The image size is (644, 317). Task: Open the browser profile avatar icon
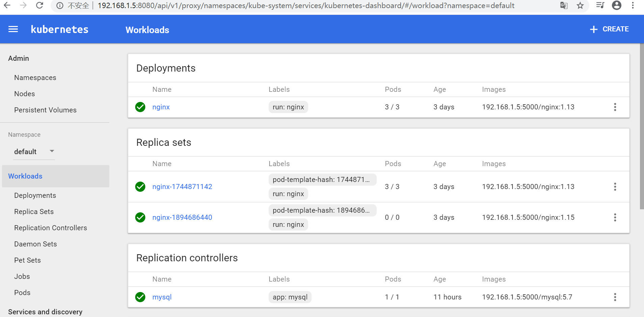tap(616, 5)
